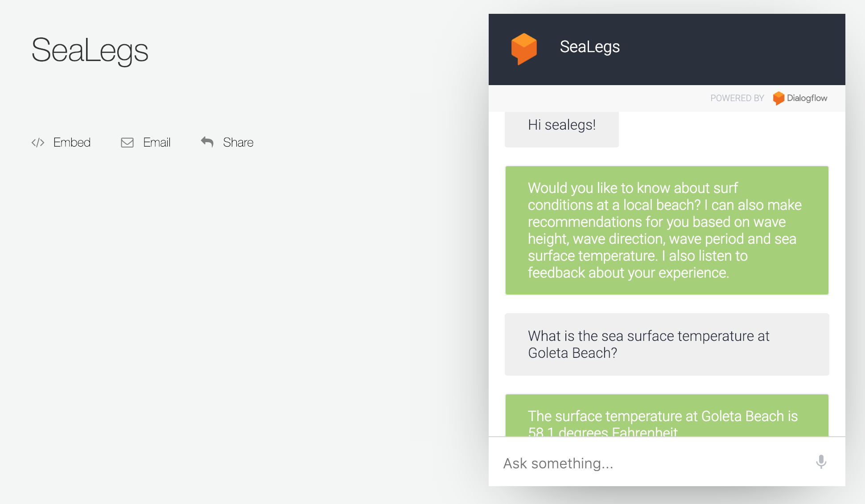Click the large SeaLegs page heading
The height and width of the screenshot is (504, 865).
[x=90, y=50]
